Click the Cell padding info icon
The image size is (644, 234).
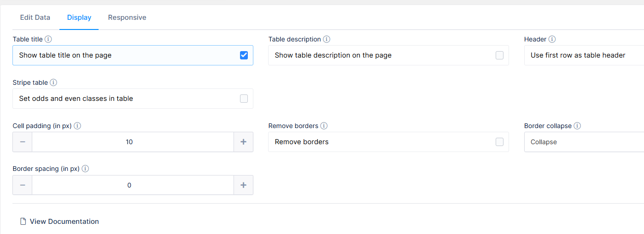(77, 126)
